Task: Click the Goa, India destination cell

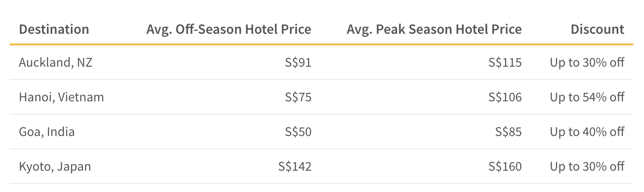Action: [x=47, y=132]
